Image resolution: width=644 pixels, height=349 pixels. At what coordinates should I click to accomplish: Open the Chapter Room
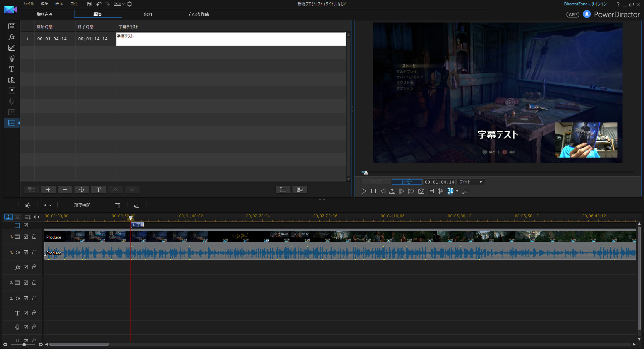click(x=12, y=112)
